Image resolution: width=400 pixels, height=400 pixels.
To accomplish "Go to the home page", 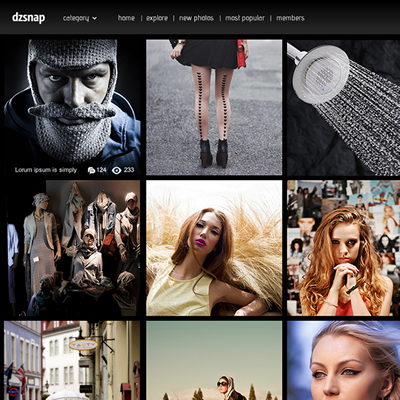I will [126, 18].
